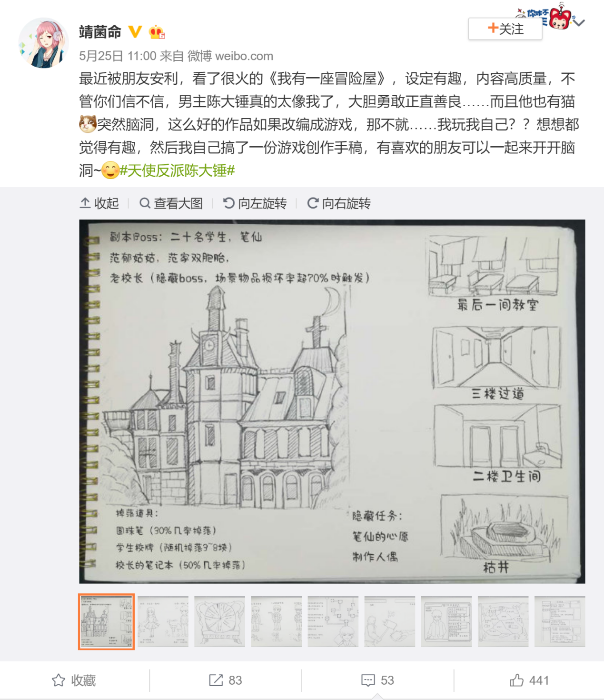The height and width of the screenshot is (700, 604).
Task: Select the third thumbnail with wheel drawing
Action: tap(220, 621)
